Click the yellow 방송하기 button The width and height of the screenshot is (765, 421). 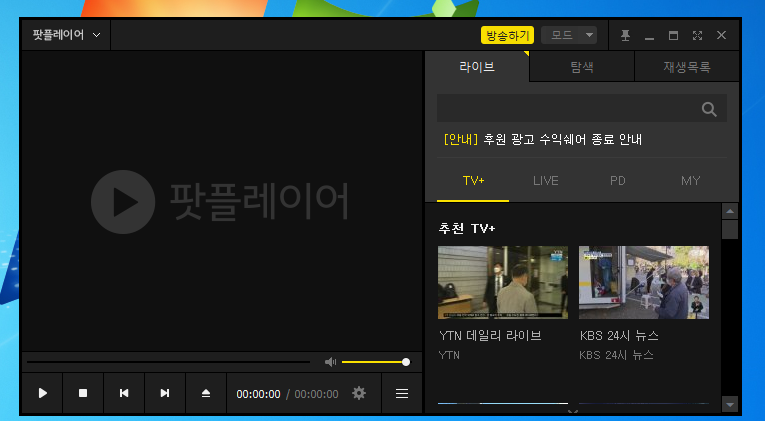[507, 35]
